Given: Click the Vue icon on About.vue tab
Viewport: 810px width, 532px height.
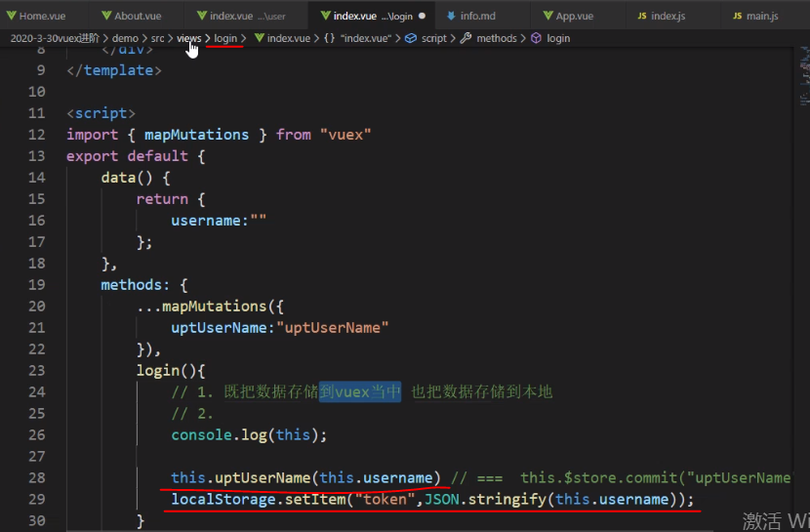Looking at the screenshot, I should (x=106, y=16).
